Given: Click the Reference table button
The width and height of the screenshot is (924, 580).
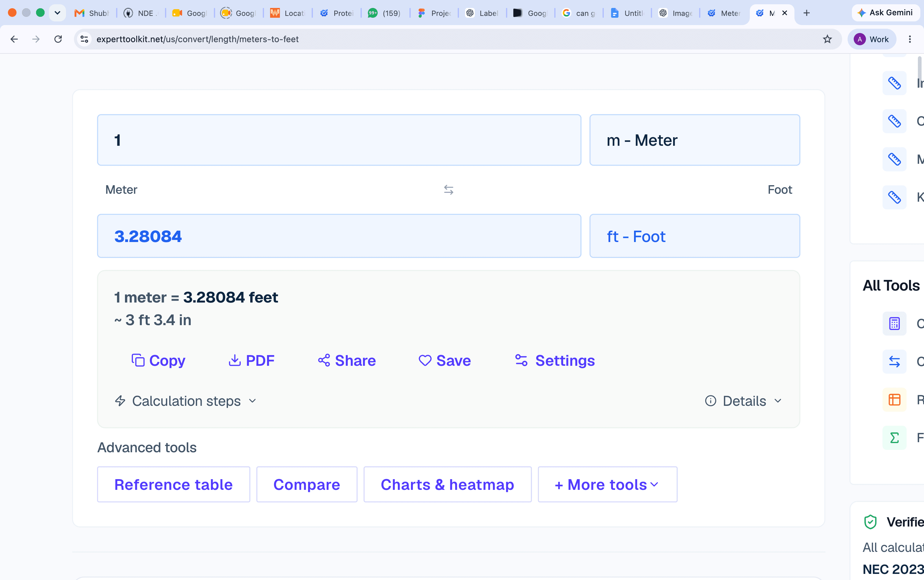Looking at the screenshot, I should [x=173, y=484].
